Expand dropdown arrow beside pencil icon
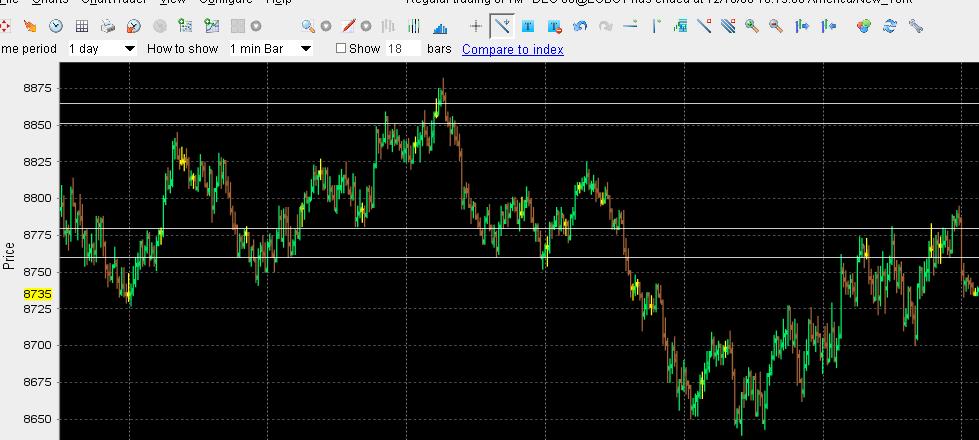This screenshot has height=440, width=979. (367, 26)
